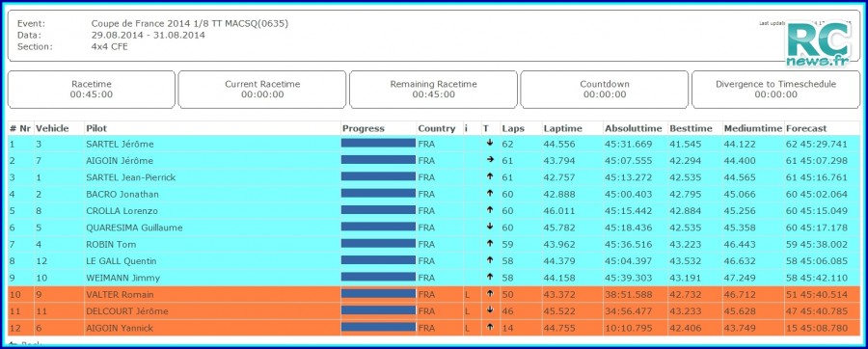Viewport: 868px width, 349px height.
Task: Click the Countdown timer box
Action: click(x=605, y=89)
